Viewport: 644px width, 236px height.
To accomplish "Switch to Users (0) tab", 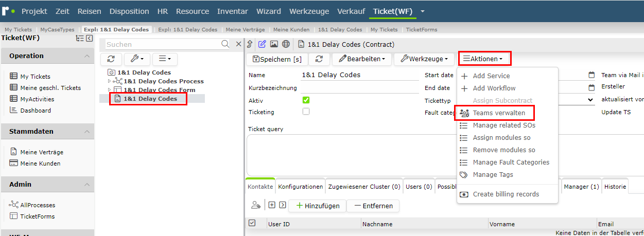I will point(419,187).
